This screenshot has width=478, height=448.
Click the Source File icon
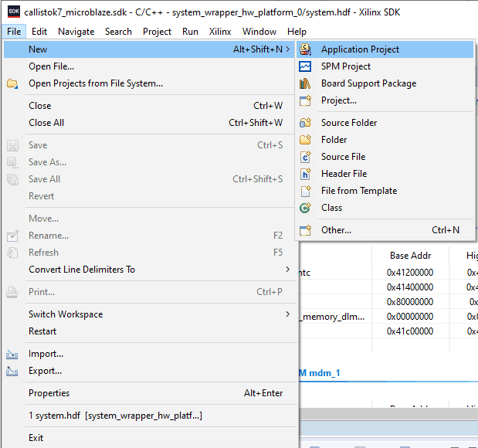pyautogui.click(x=306, y=157)
